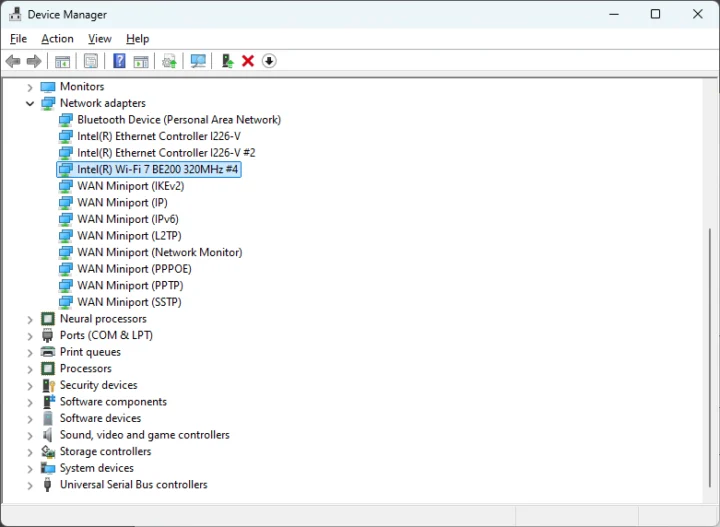Expand the System devices node
720x527 pixels.
[30, 469]
